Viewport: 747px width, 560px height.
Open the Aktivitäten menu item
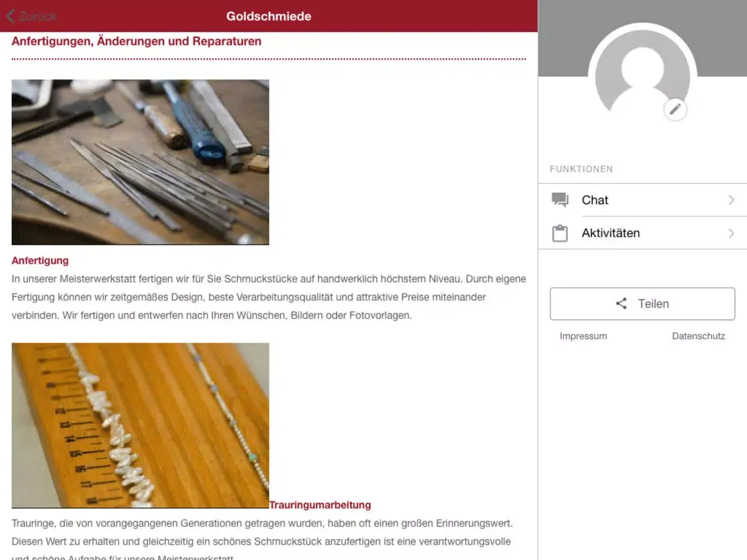coord(642,233)
